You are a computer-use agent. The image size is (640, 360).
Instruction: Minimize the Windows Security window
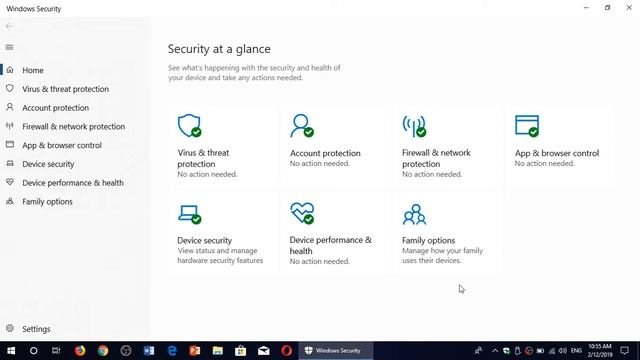[586, 8]
